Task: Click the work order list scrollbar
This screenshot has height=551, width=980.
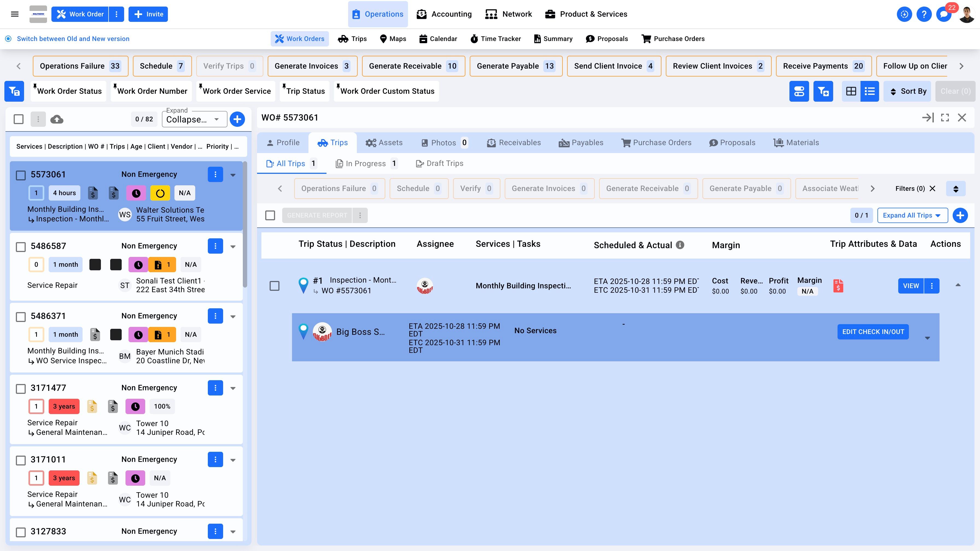Action: [245, 224]
